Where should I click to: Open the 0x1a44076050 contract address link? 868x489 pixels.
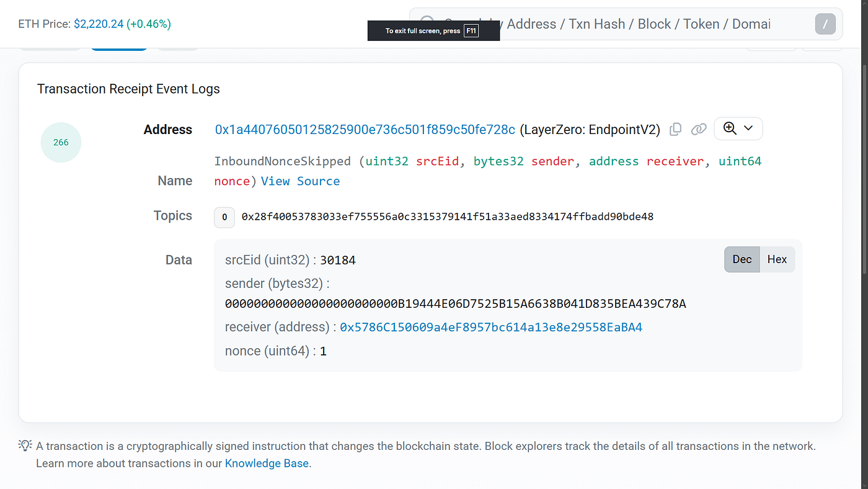[365, 130]
